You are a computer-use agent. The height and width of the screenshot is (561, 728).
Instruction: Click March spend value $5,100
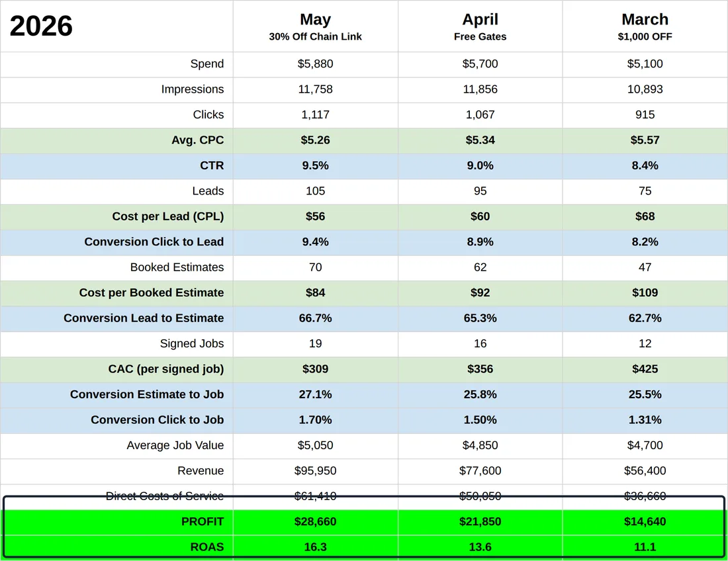point(645,64)
